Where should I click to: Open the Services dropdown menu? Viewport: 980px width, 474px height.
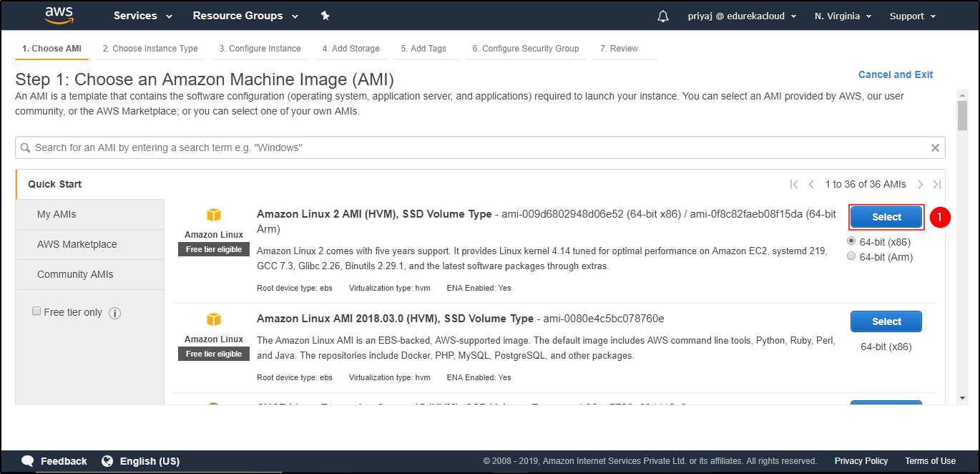(143, 16)
